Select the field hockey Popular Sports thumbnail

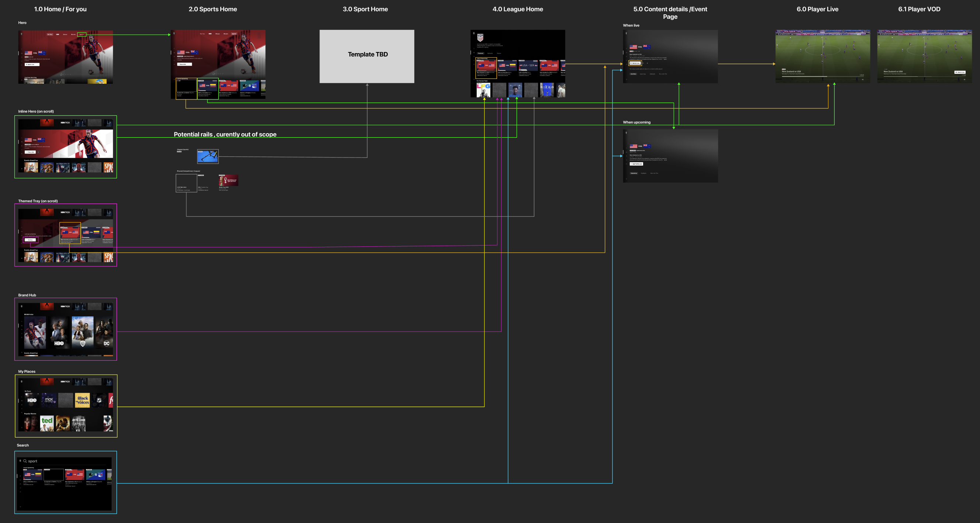(208, 156)
